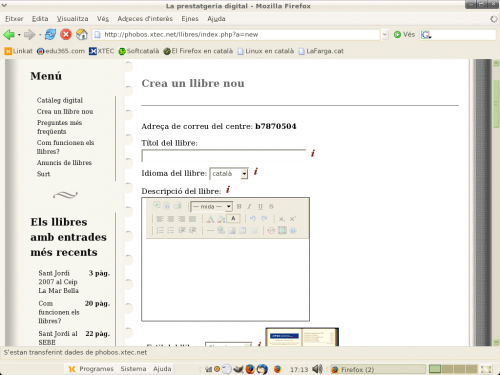The height and width of the screenshot is (375, 500).
Task: Follow the Anuncis de llibres link
Action: click(x=64, y=163)
